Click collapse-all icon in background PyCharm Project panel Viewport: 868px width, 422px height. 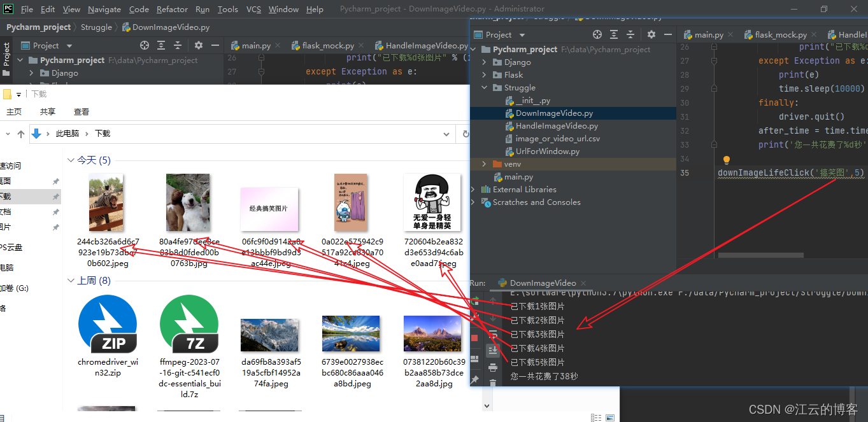178,45
